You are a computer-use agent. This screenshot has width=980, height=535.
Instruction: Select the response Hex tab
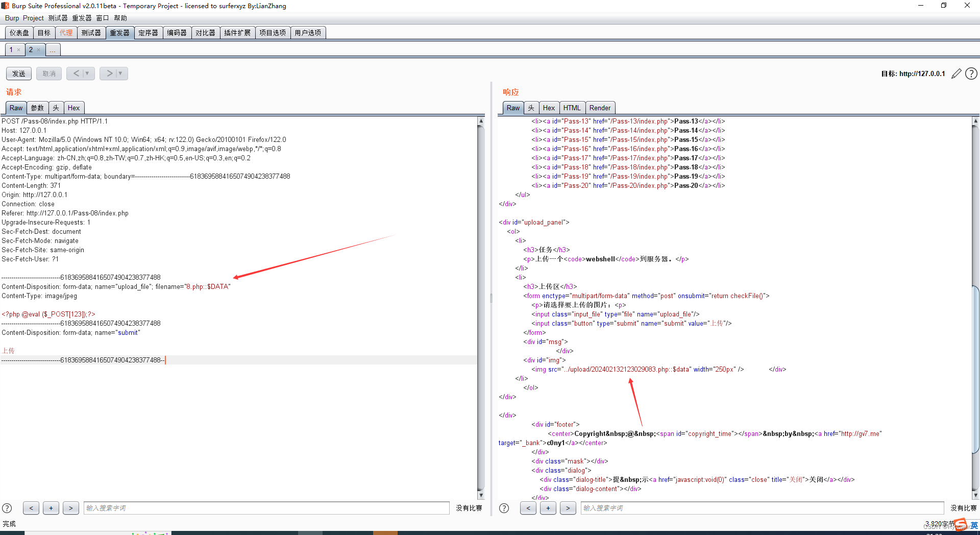coord(549,108)
